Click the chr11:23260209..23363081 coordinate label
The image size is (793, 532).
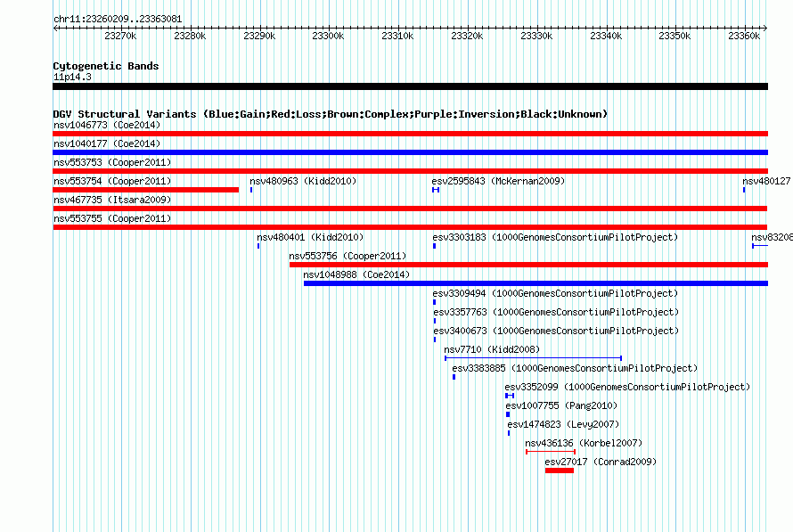tap(118, 19)
